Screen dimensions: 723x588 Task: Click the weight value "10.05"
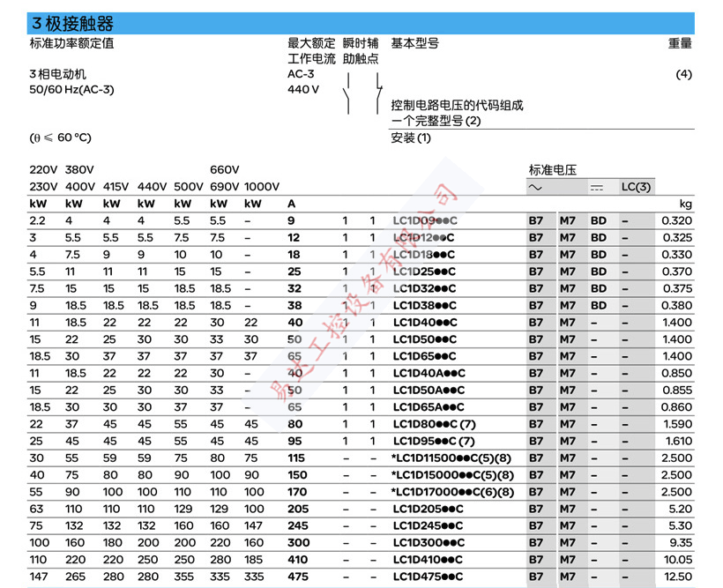678,561
